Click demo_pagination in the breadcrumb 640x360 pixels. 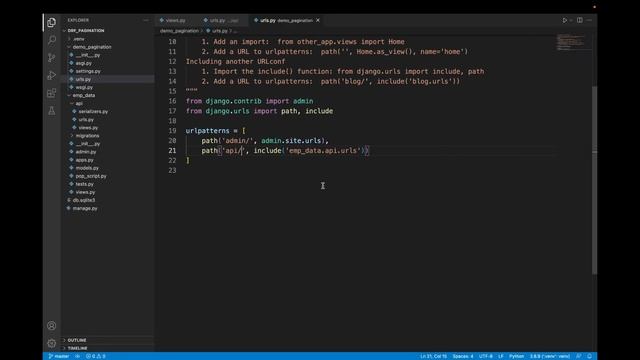pos(179,31)
